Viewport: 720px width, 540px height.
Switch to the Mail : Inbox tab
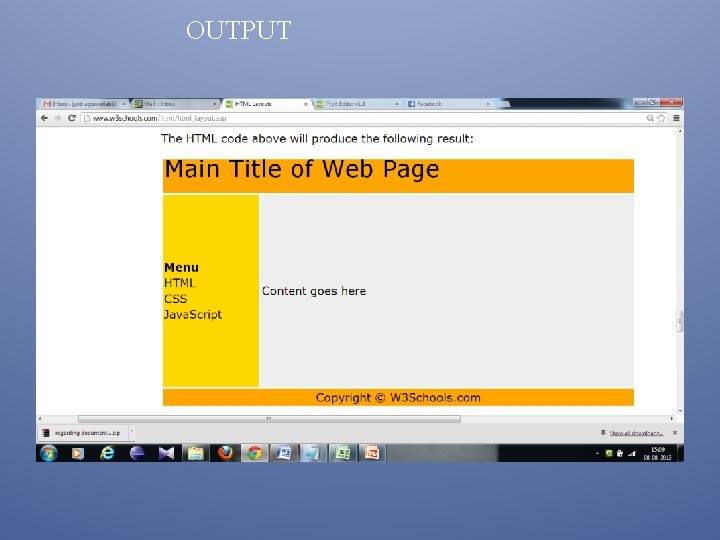[174, 104]
